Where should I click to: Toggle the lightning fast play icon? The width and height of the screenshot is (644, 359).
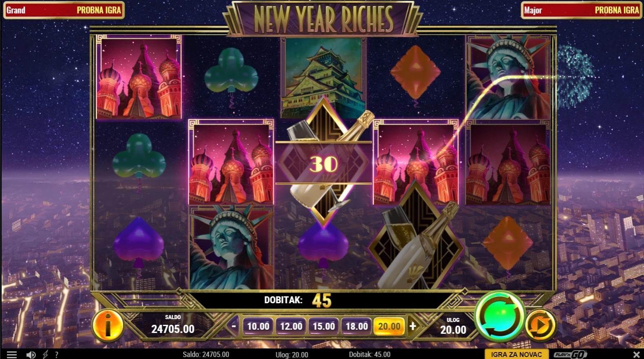[x=45, y=355]
